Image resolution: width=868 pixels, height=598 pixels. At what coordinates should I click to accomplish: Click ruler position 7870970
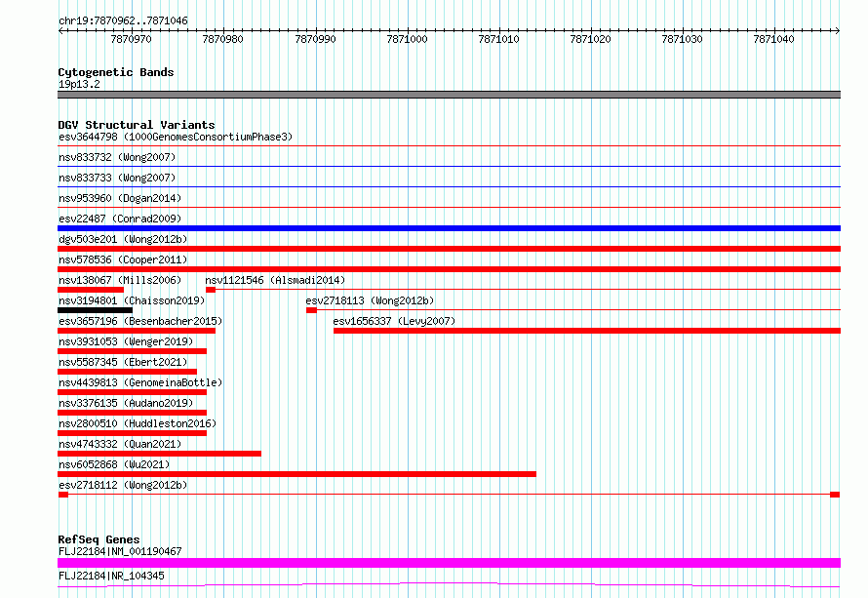pos(131,39)
